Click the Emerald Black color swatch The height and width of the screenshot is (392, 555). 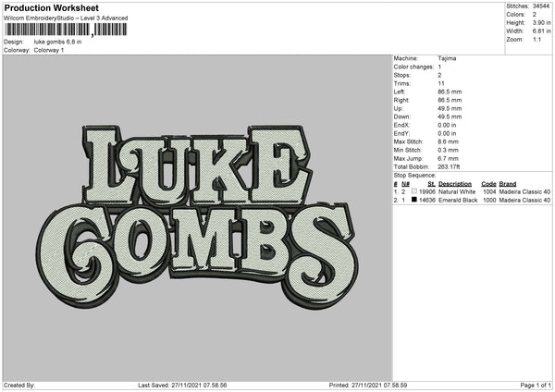pyautogui.click(x=414, y=200)
